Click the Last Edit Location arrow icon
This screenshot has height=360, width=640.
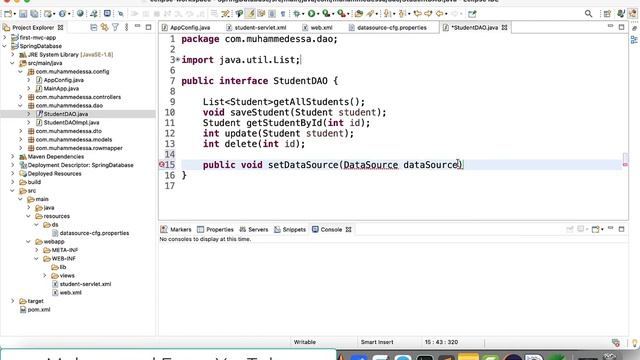(418, 14)
